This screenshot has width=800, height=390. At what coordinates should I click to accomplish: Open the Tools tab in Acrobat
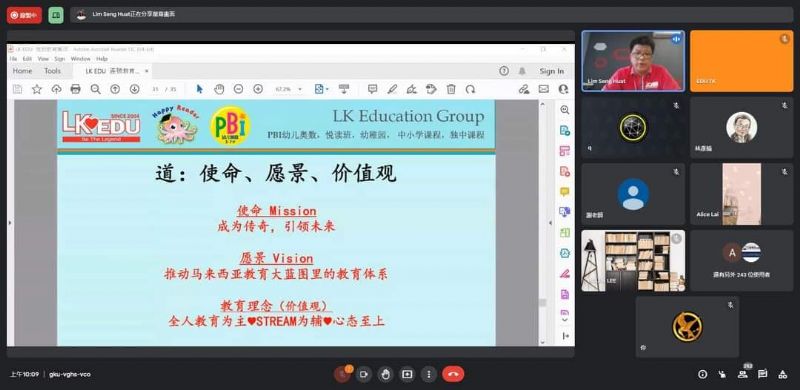point(53,71)
